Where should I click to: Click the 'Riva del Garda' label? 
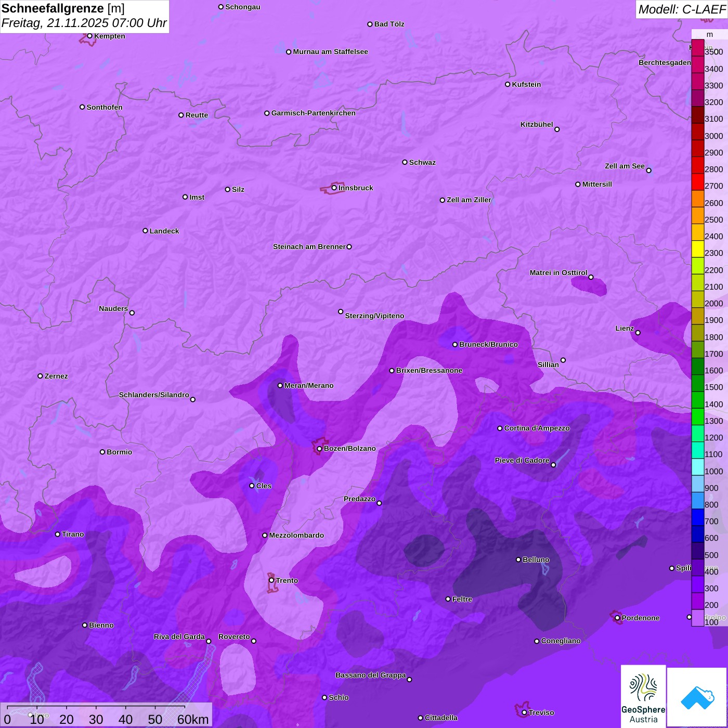[x=179, y=636]
